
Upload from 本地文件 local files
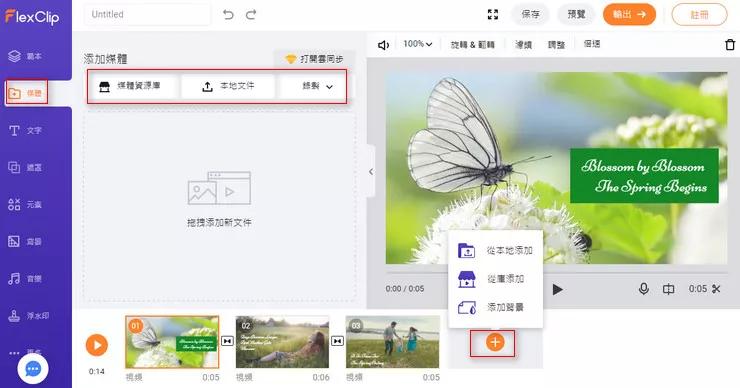[x=228, y=86]
